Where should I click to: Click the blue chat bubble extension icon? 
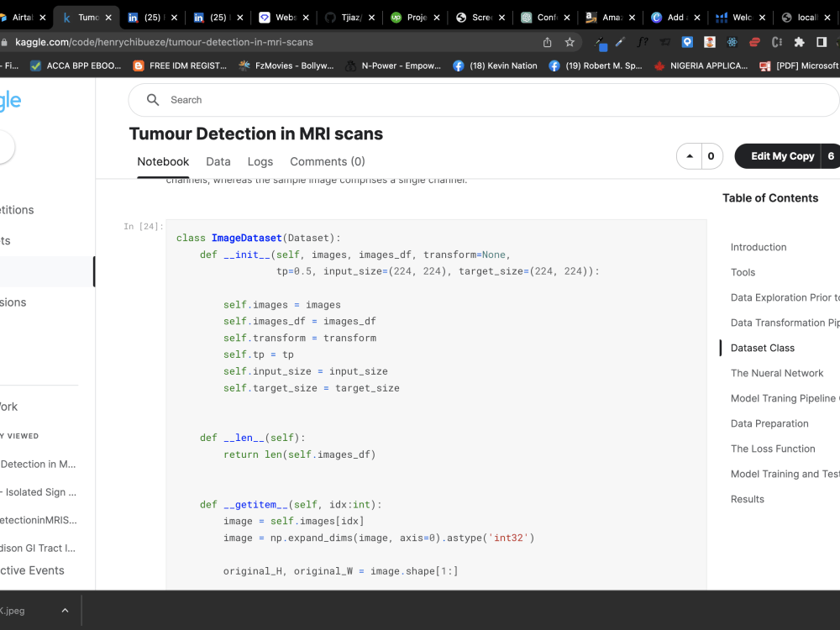coord(687,42)
